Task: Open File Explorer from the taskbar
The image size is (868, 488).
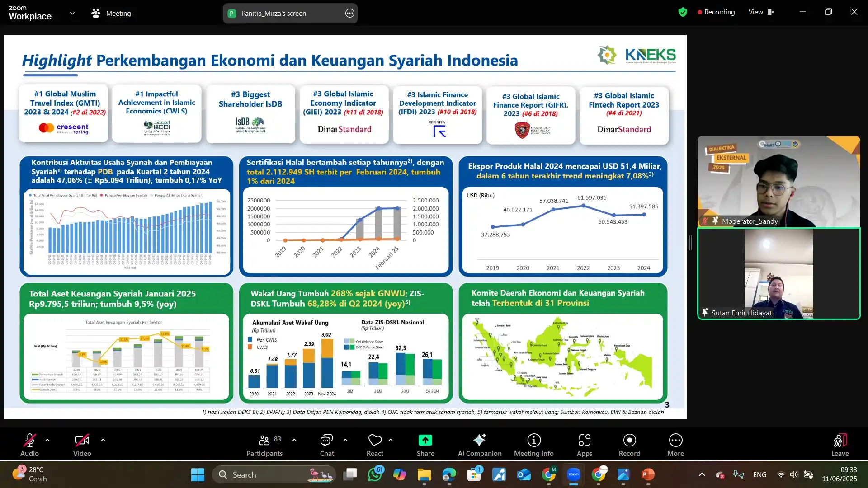Action: (424, 474)
